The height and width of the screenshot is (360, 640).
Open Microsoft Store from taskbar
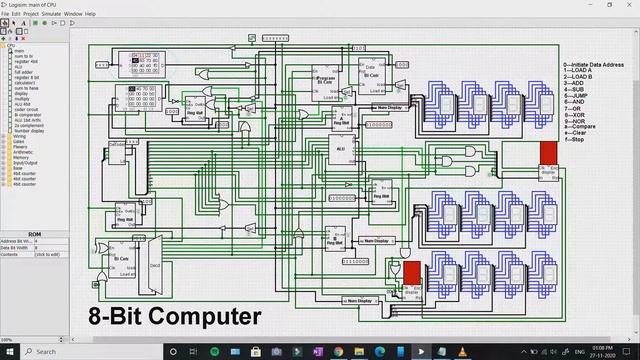click(x=256, y=351)
